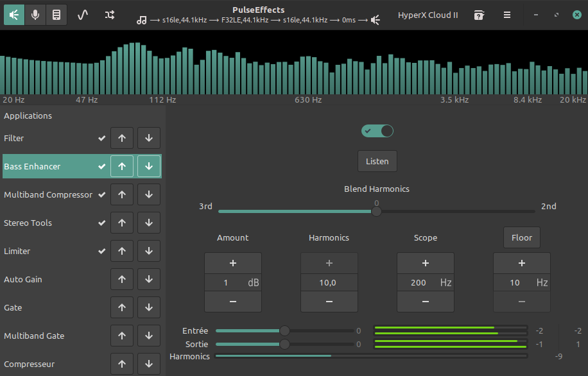Image resolution: width=588 pixels, height=376 pixels.
Task: Move Gate up
Action: click(122, 307)
